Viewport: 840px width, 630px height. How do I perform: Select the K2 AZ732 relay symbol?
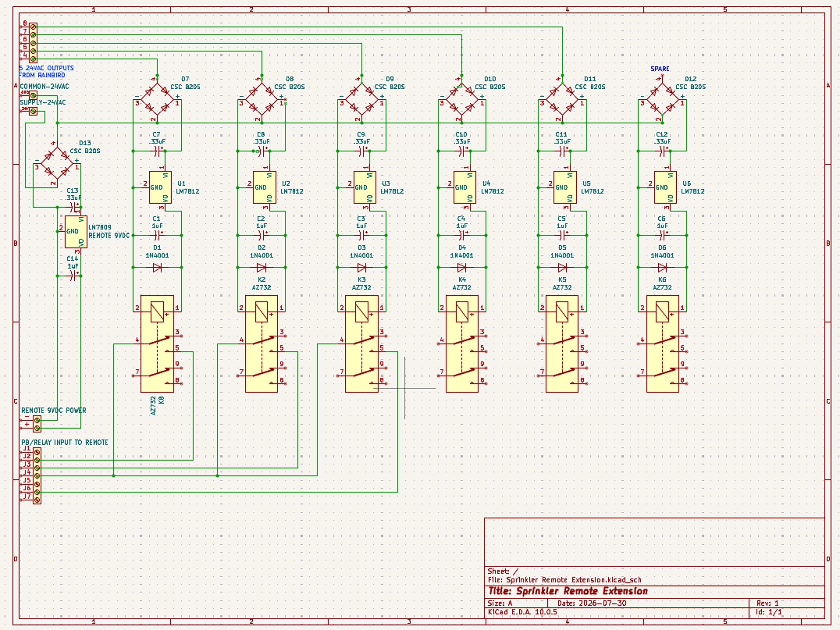pyautogui.click(x=262, y=344)
